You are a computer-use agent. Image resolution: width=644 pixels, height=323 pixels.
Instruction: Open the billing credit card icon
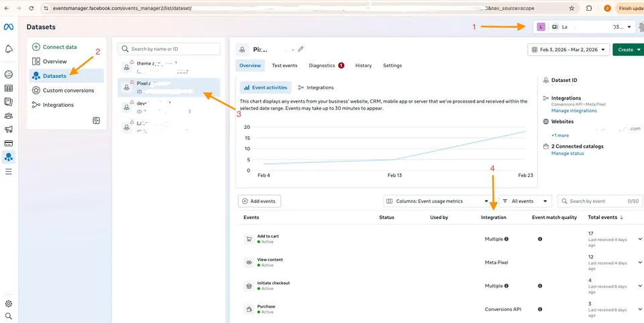pos(9,144)
